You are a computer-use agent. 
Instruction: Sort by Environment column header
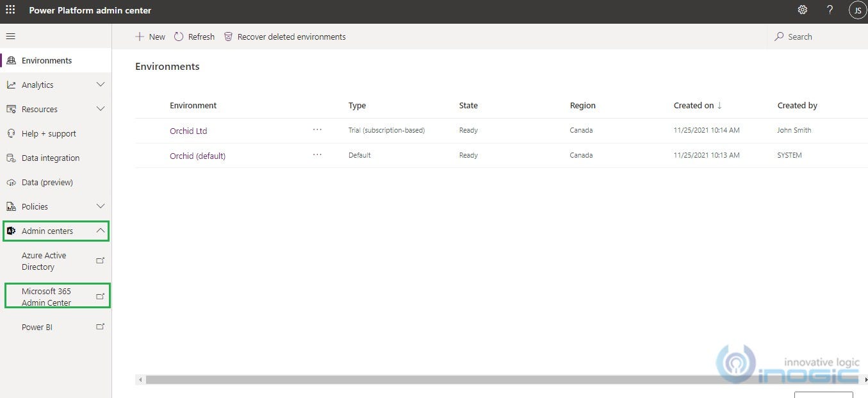193,105
